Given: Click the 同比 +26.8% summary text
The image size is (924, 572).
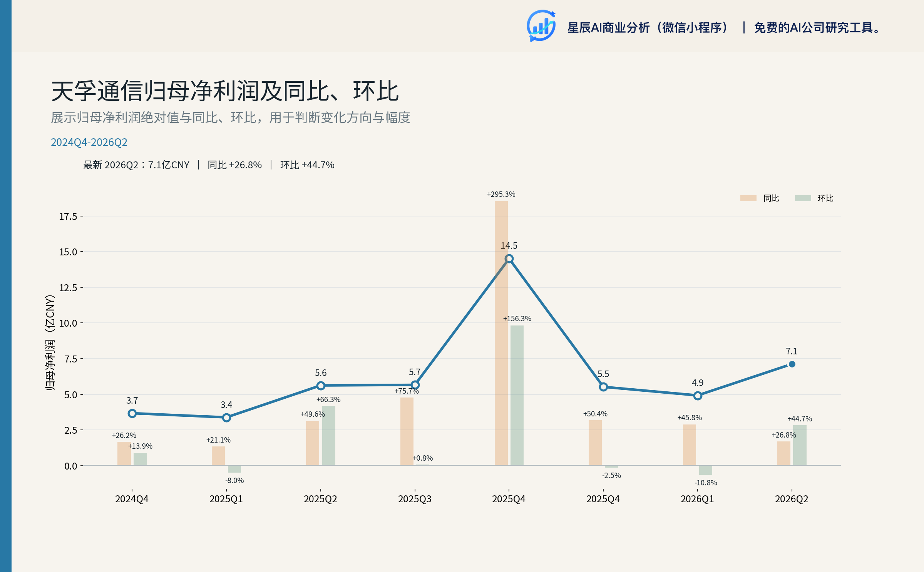Looking at the screenshot, I should tap(234, 165).
